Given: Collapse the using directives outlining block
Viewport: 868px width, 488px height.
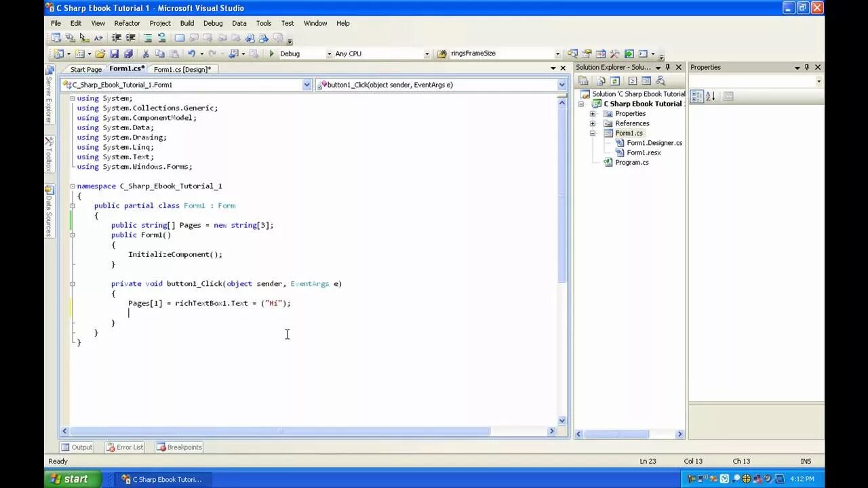Looking at the screenshot, I should (x=73, y=98).
